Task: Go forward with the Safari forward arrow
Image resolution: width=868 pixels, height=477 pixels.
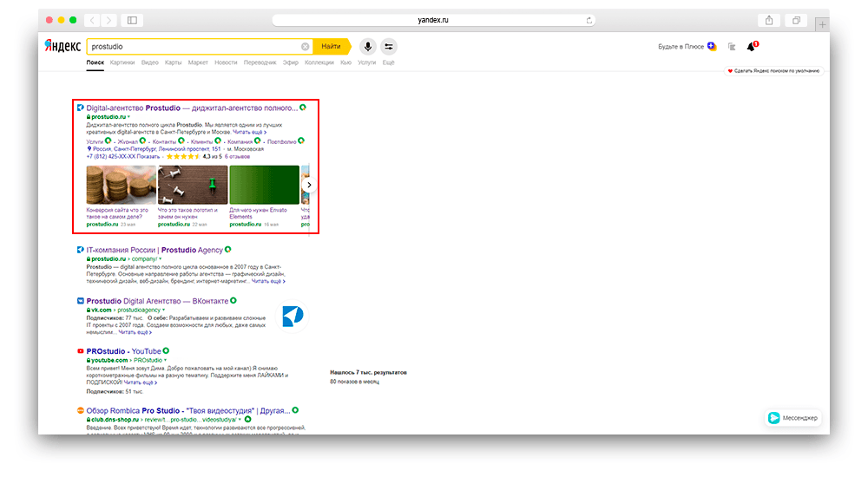Action: pyautogui.click(x=108, y=21)
